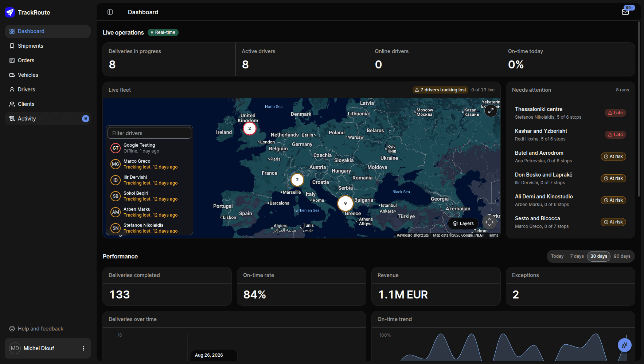Select the 30 days range
The width and height of the screenshot is (644, 364).
coord(599,256)
